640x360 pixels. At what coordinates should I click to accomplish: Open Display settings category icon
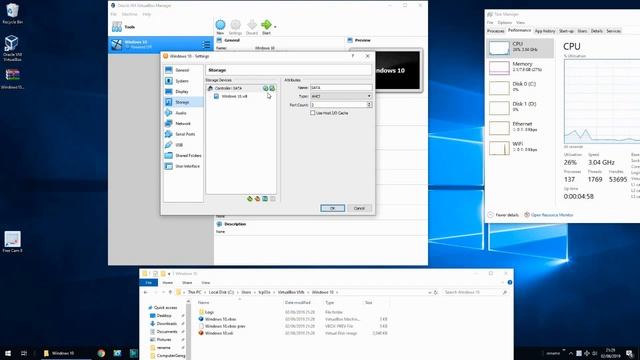coord(169,91)
